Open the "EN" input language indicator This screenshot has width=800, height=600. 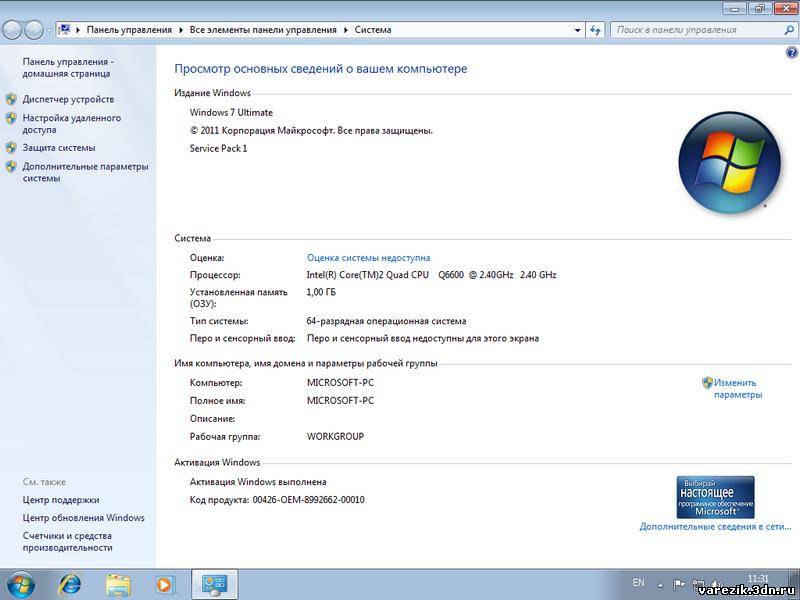pos(639,582)
